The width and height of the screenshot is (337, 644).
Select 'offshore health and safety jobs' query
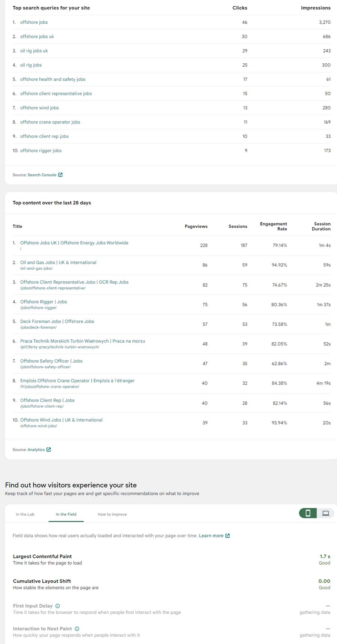pos(52,79)
